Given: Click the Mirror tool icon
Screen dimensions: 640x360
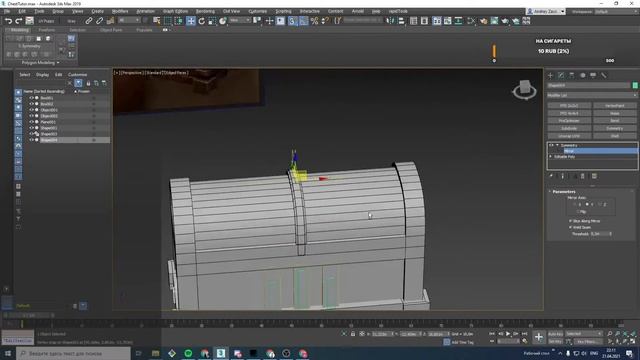Looking at the screenshot, I should (391, 20).
